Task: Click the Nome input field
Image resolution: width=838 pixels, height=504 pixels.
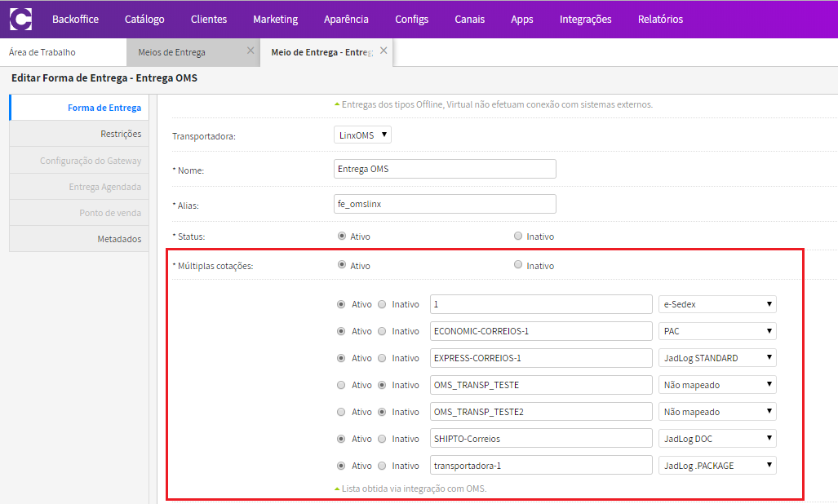Action: coord(445,169)
